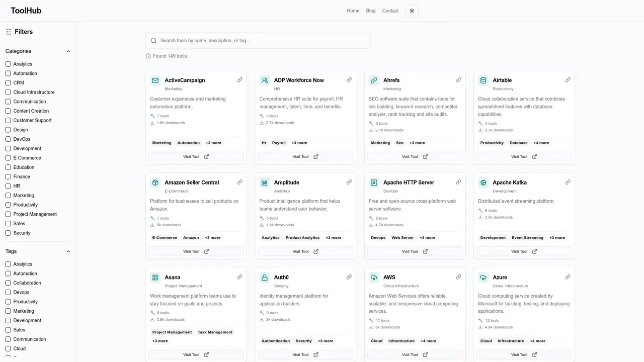Focus the Search tools input field
This screenshot has height=362, width=644.
tap(258, 41)
